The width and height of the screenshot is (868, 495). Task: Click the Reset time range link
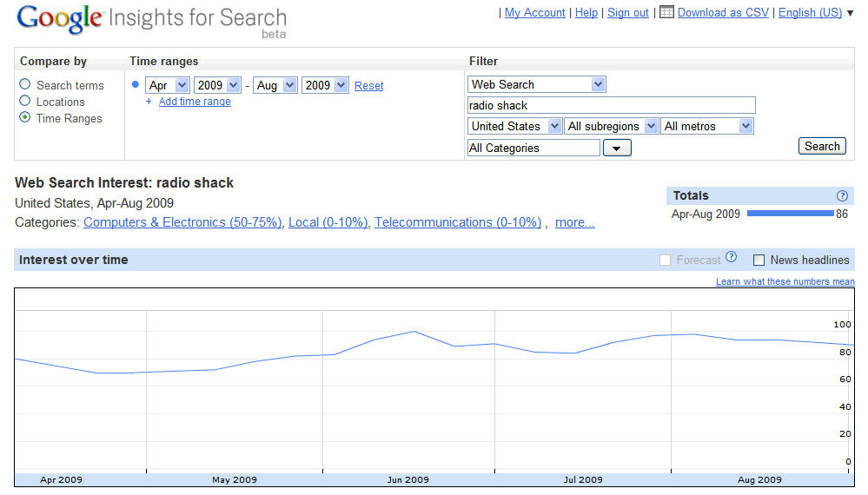(x=368, y=86)
